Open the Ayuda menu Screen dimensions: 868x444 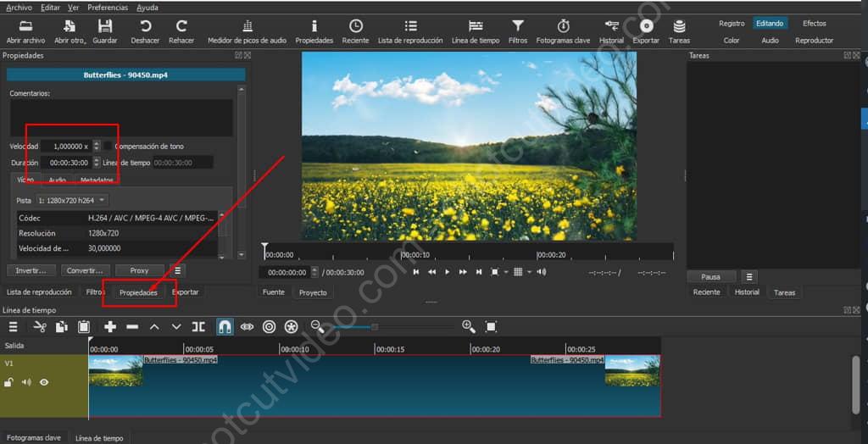click(x=147, y=8)
